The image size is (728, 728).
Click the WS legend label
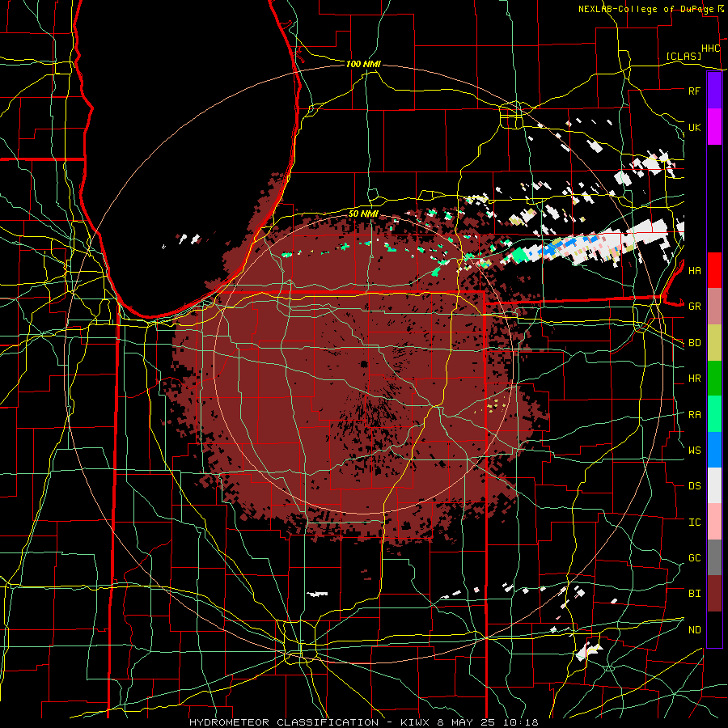click(x=694, y=451)
